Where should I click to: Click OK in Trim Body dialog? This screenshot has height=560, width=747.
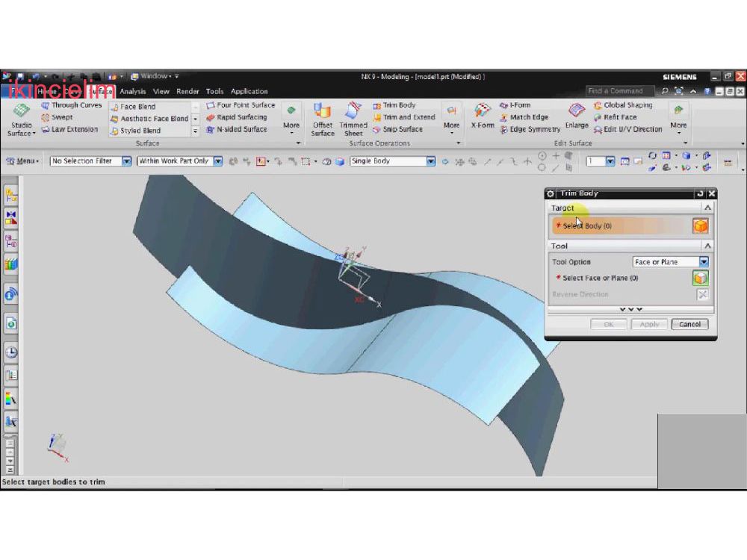[608, 324]
